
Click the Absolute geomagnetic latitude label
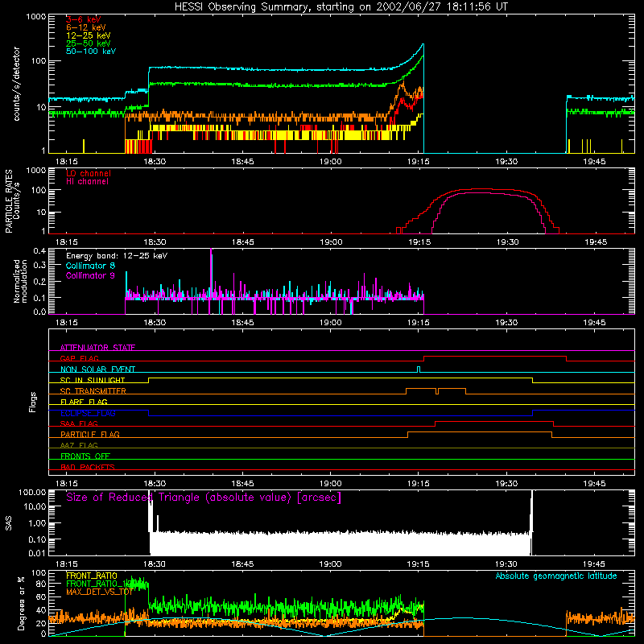pos(556,576)
